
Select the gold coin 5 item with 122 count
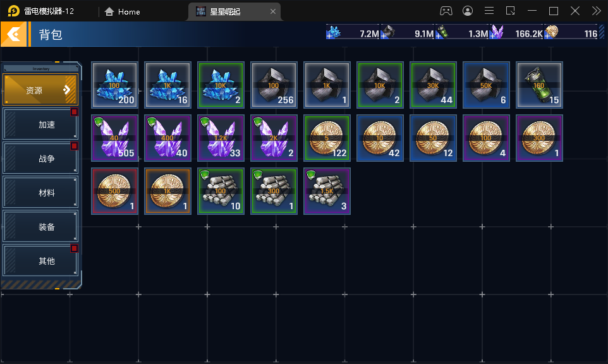327,138
